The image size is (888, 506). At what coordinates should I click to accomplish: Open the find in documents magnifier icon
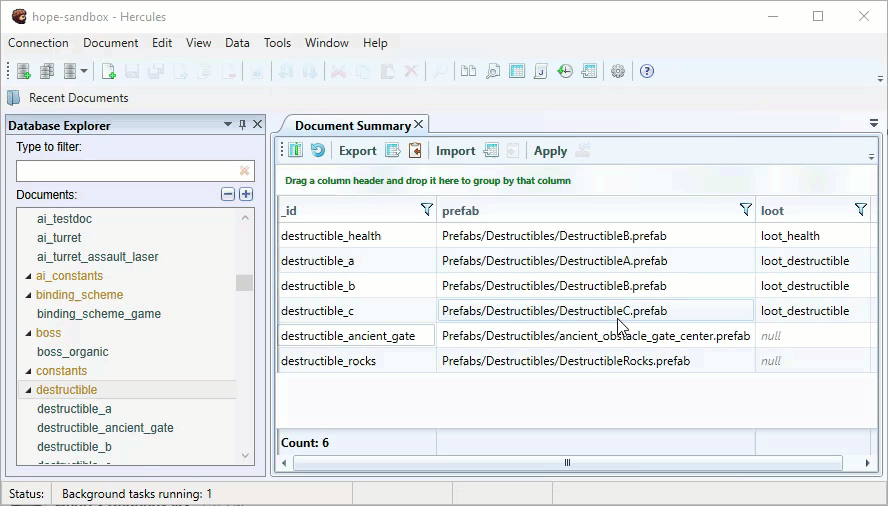coord(493,71)
